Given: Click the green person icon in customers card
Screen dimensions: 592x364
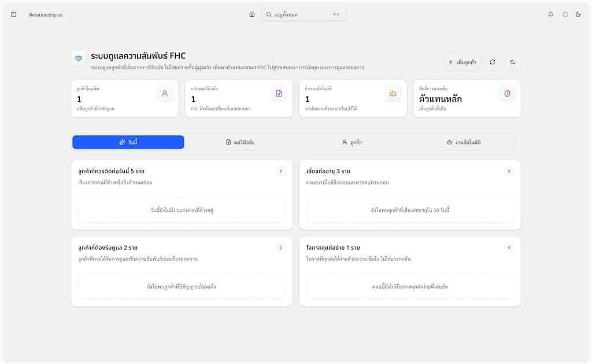Looking at the screenshot, I should [x=165, y=94].
